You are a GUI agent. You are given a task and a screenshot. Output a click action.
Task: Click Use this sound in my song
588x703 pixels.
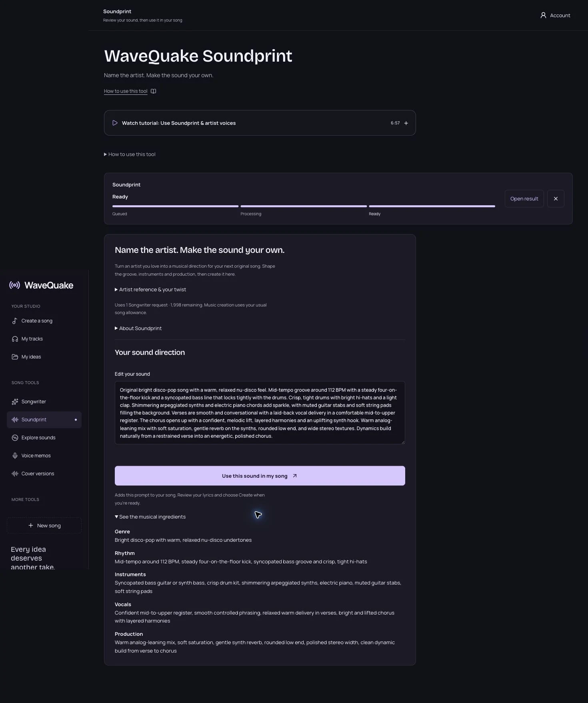(x=260, y=476)
